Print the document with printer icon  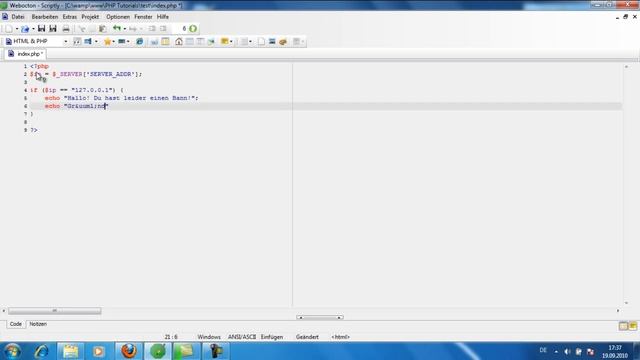tap(66, 29)
